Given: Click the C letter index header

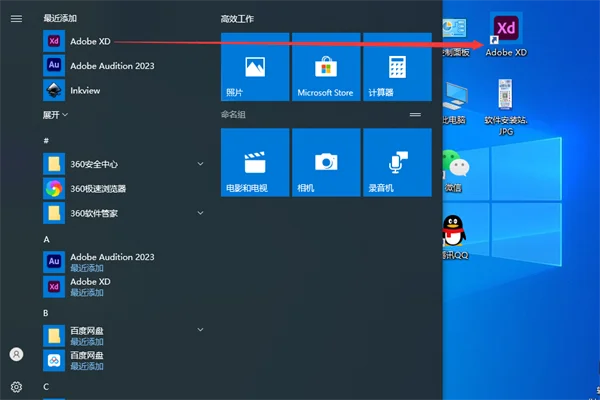Looking at the screenshot, I should coord(46,387).
